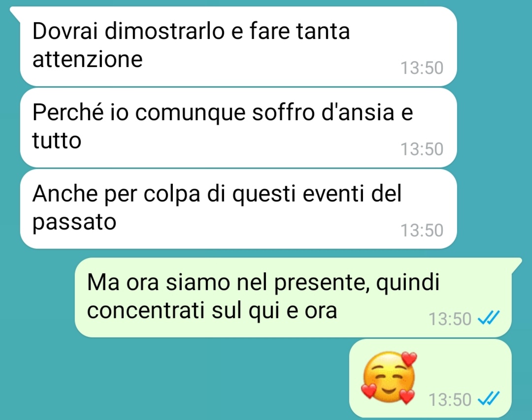
Task: Tap blue read checkmarks on emoji message
Action: (x=489, y=399)
